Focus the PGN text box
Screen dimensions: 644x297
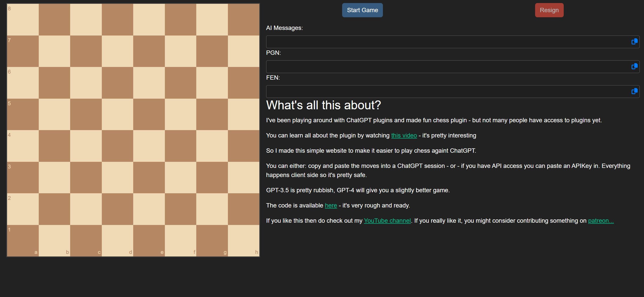453,67
